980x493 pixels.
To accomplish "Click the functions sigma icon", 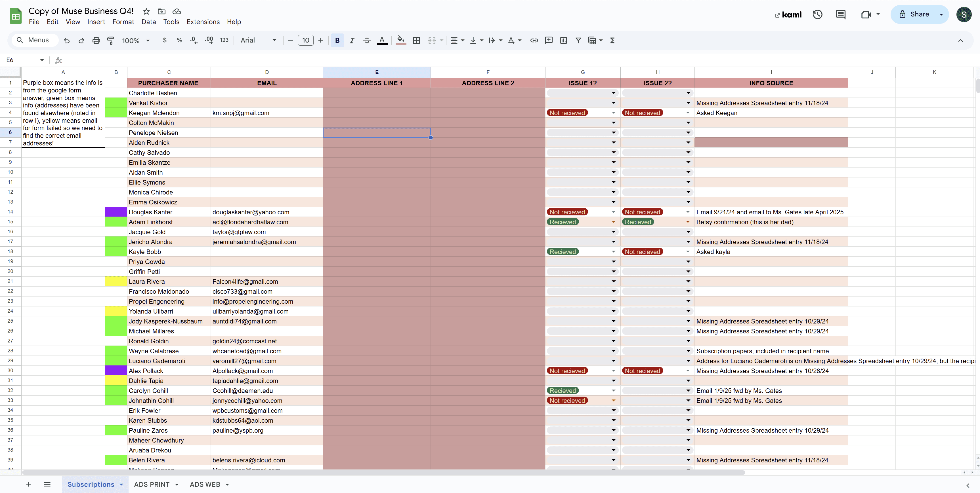I will coord(612,40).
